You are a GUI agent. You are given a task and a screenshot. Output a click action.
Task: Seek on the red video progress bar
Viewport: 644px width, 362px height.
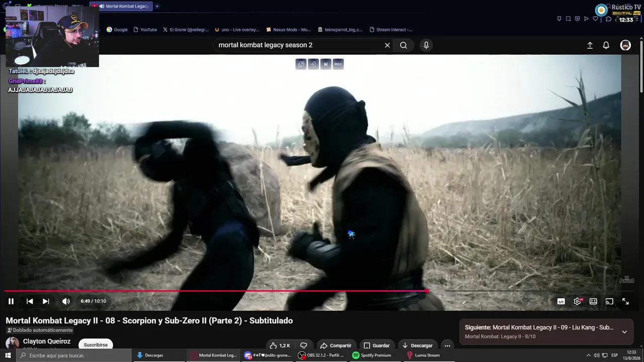pos(215,291)
